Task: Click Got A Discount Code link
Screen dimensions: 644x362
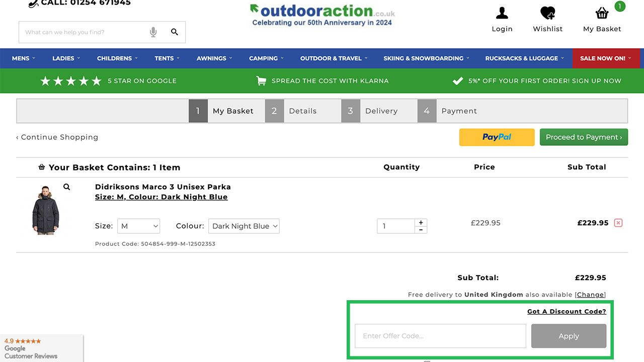Action: click(x=567, y=312)
